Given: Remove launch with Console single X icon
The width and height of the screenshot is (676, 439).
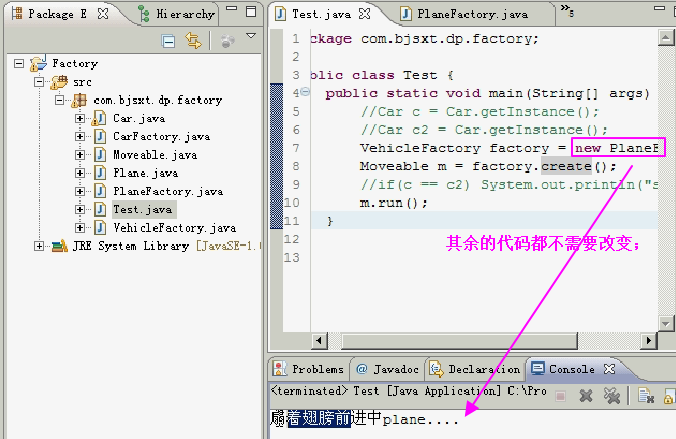Looking at the screenshot, I should tap(586, 395).
